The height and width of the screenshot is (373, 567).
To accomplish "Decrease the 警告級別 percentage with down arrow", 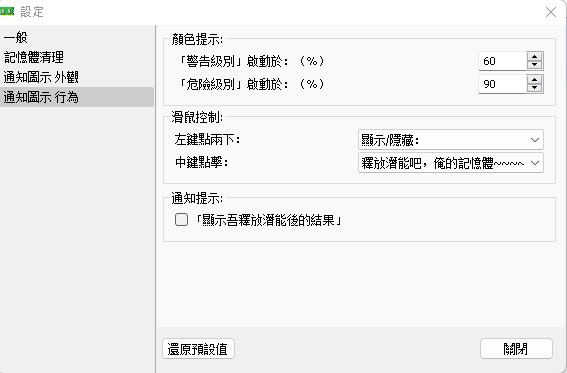I will click(x=534, y=65).
